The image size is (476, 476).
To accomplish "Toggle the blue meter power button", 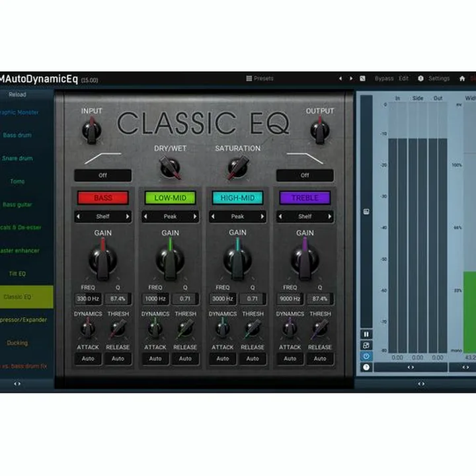I will [x=366, y=356].
